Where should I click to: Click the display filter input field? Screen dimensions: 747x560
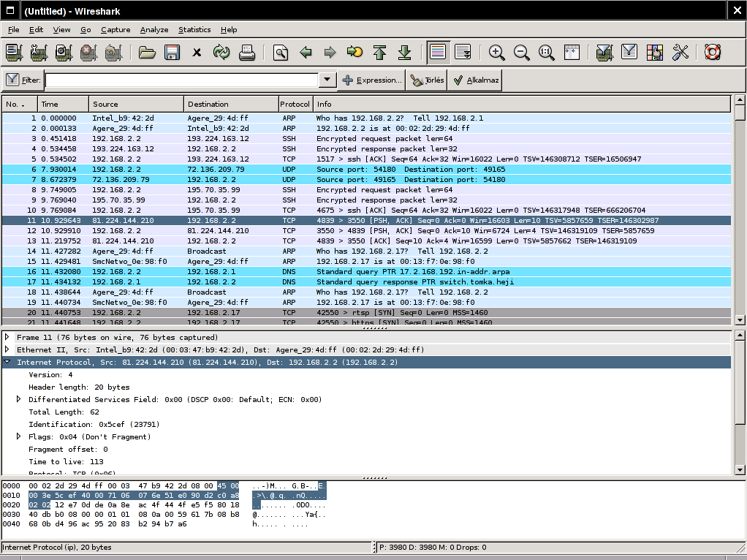click(x=181, y=80)
